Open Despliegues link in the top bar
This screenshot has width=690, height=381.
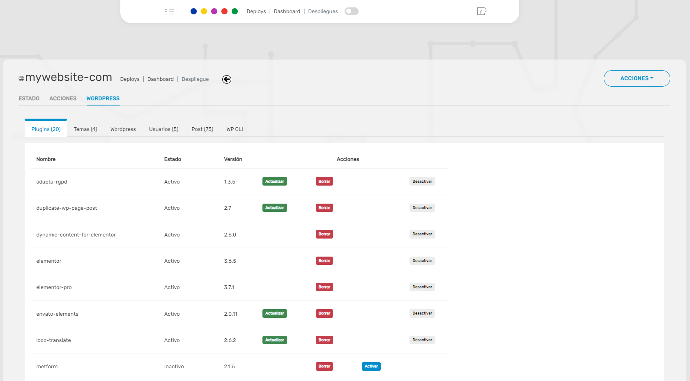(323, 11)
